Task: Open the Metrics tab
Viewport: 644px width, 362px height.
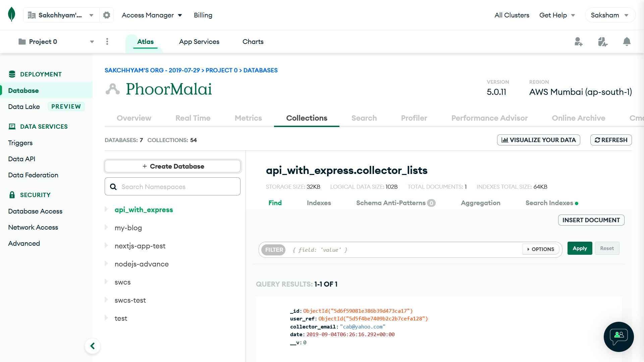Action: coord(248,118)
